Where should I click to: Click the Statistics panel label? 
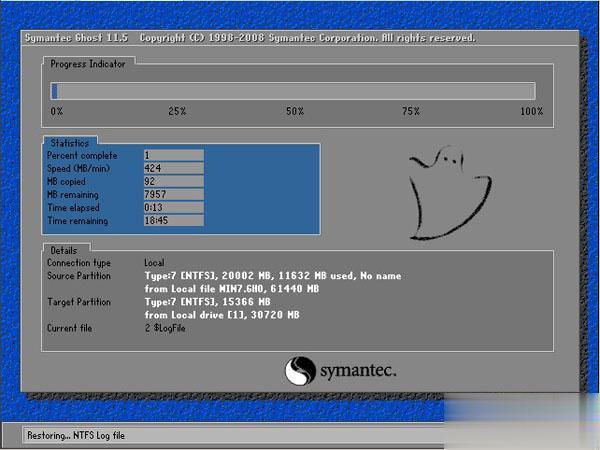(x=70, y=143)
